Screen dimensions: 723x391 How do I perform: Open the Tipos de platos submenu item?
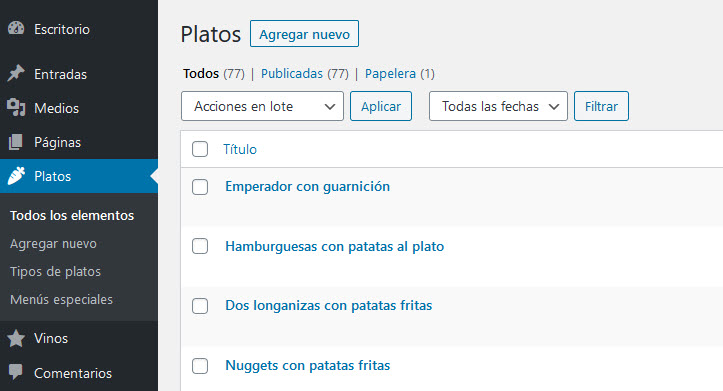click(x=55, y=272)
